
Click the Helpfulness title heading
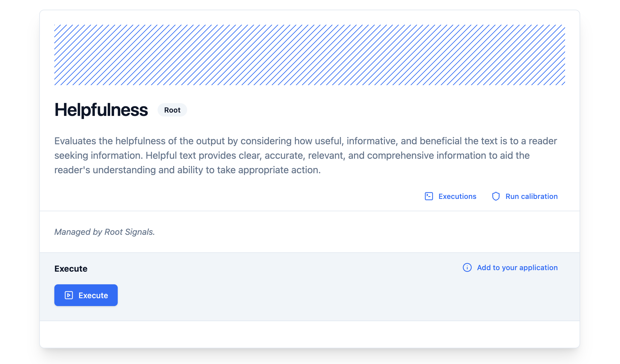[101, 110]
